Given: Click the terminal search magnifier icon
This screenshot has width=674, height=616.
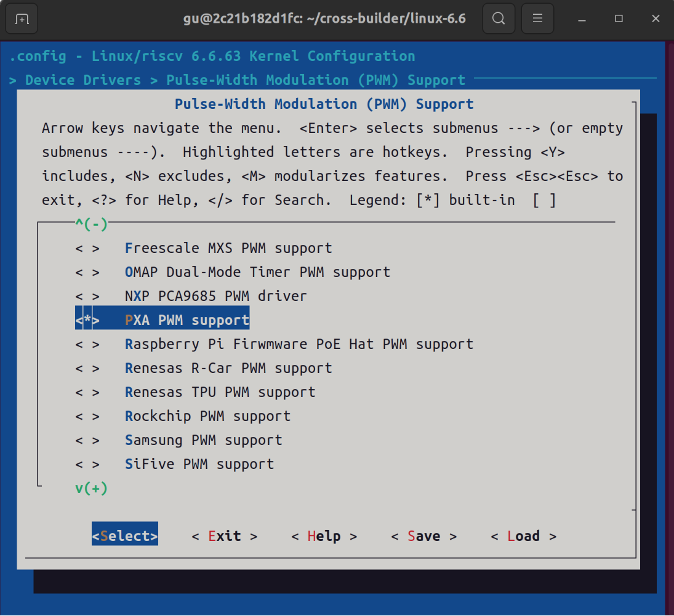Looking at the screenshot, I should click(499, 18).
